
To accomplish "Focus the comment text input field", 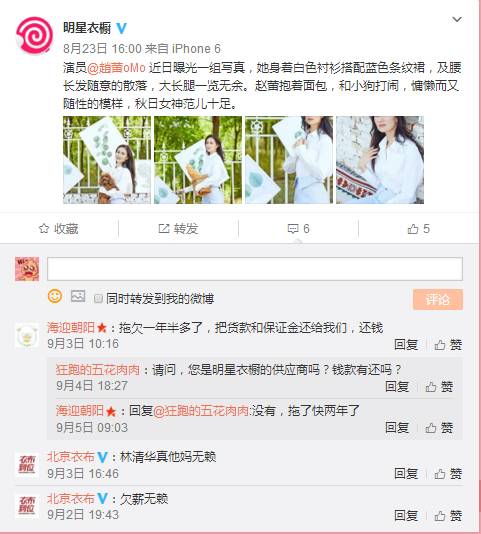I will point(255,269).
